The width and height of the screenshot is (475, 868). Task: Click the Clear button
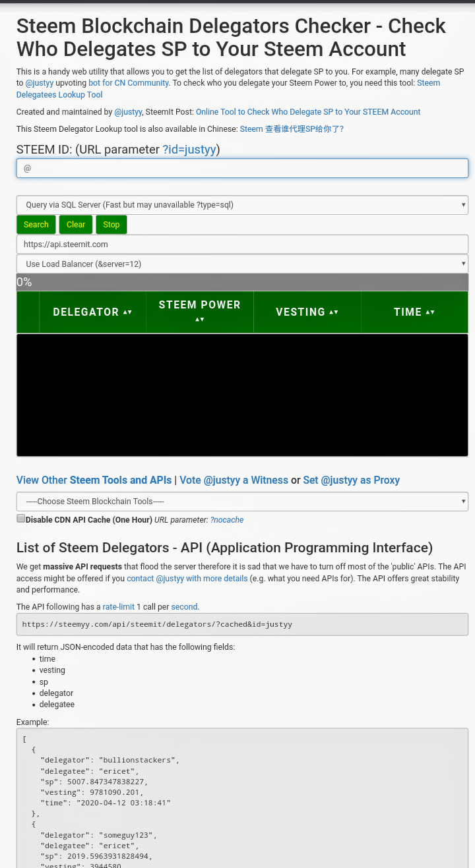coord(76,225)
